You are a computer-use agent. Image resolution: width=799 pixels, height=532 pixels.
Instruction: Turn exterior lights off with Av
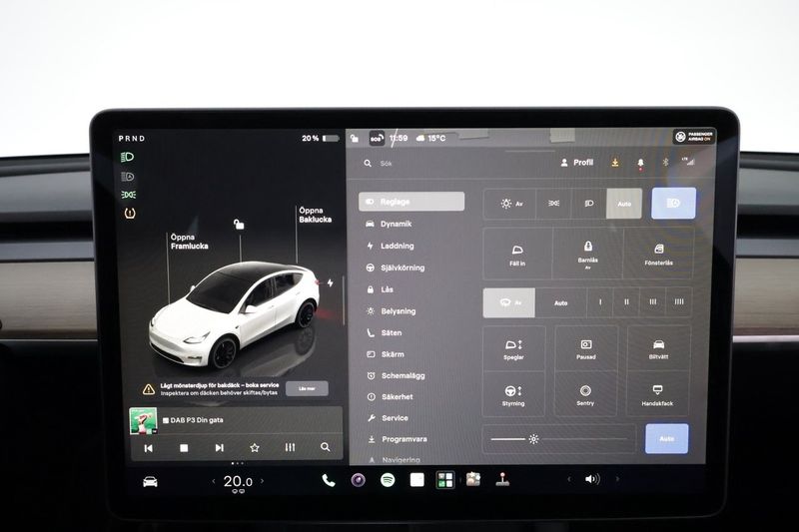coord(510,204)
